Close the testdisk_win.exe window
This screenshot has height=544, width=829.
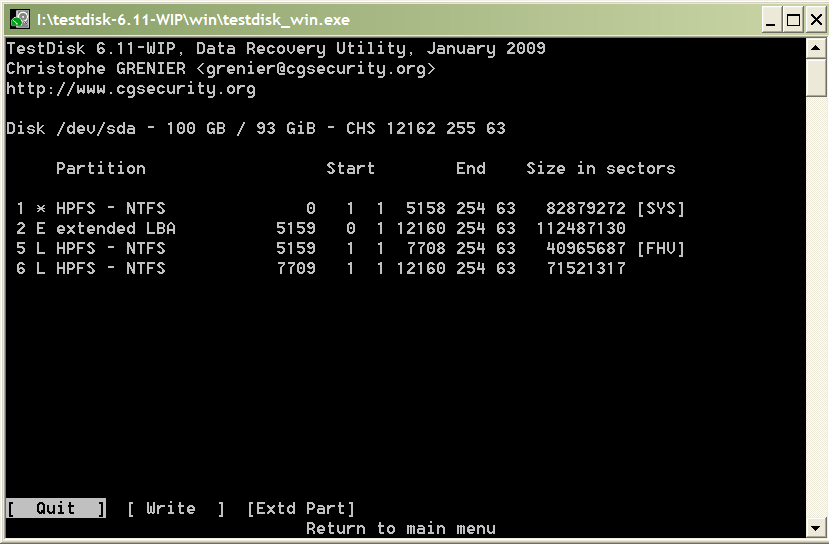816,20
